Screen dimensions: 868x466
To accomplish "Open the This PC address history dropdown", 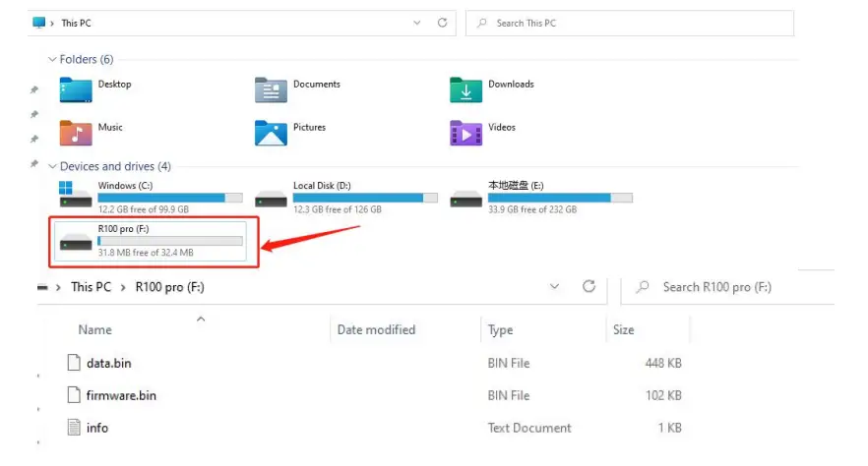I will click(417, 23).
